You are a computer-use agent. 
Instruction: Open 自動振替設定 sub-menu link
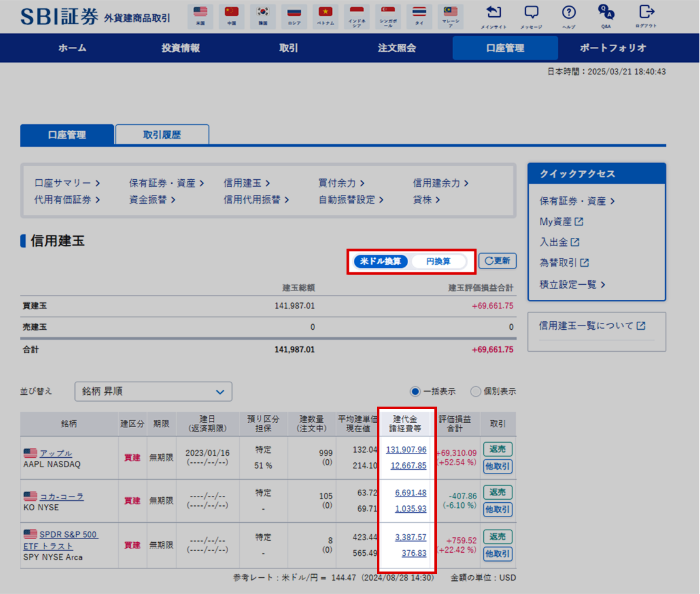click(x=351, y=199)
